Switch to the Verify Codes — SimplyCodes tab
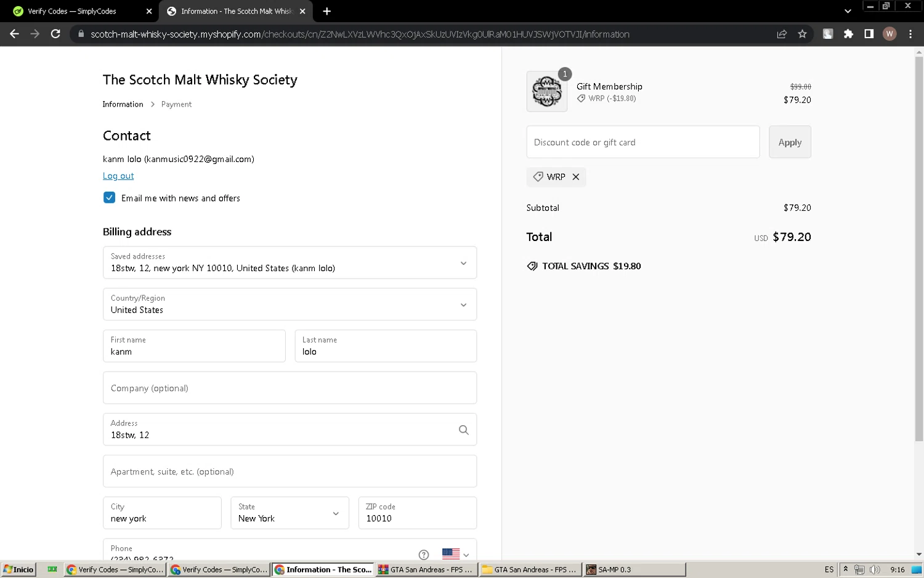Image resolution: width=924 pixels, height=578 pixels. [x=80, y=11]
